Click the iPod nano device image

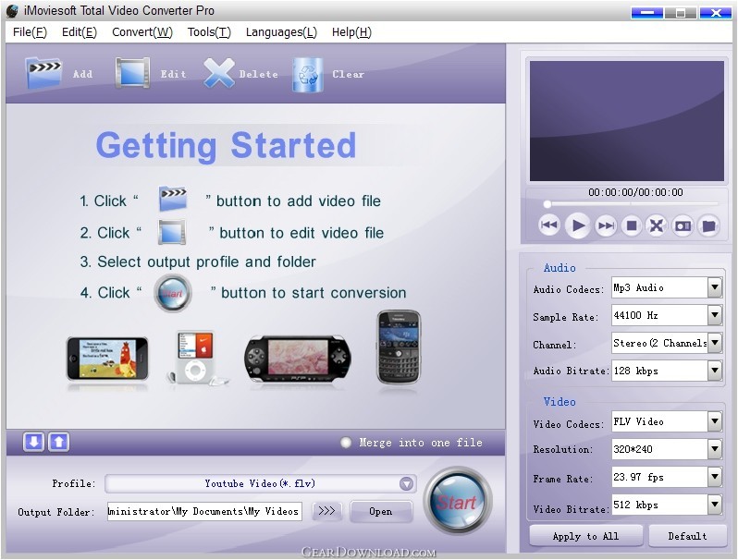[x=195, y=358]
